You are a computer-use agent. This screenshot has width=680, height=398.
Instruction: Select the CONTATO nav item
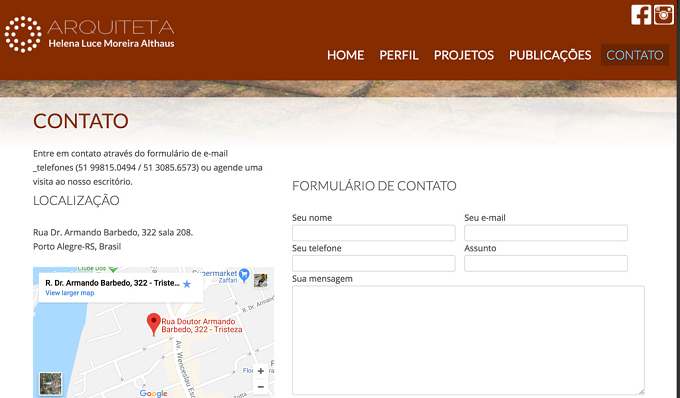pyautogui.click(x=635, y=55)
